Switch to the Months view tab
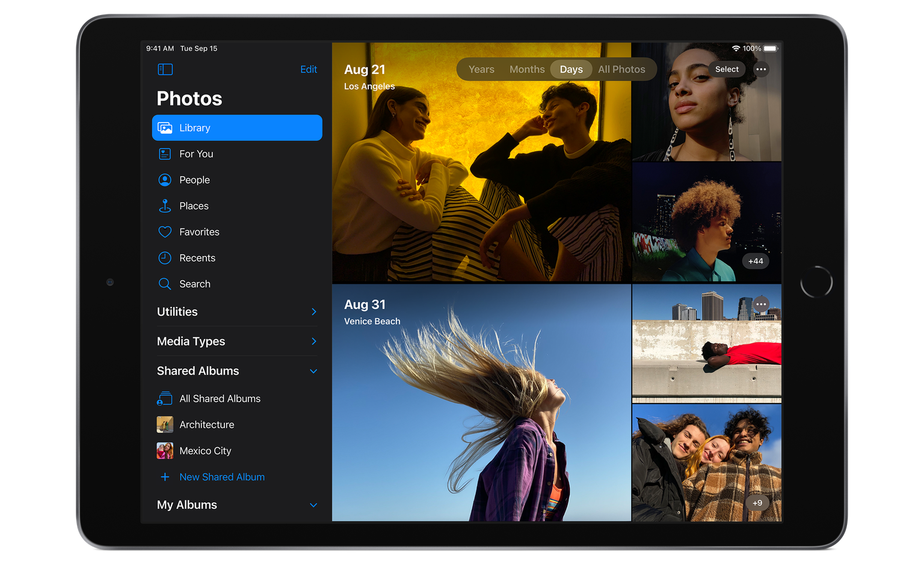The width and height of the screenshot is (924, 561). [x=527, y=69]
